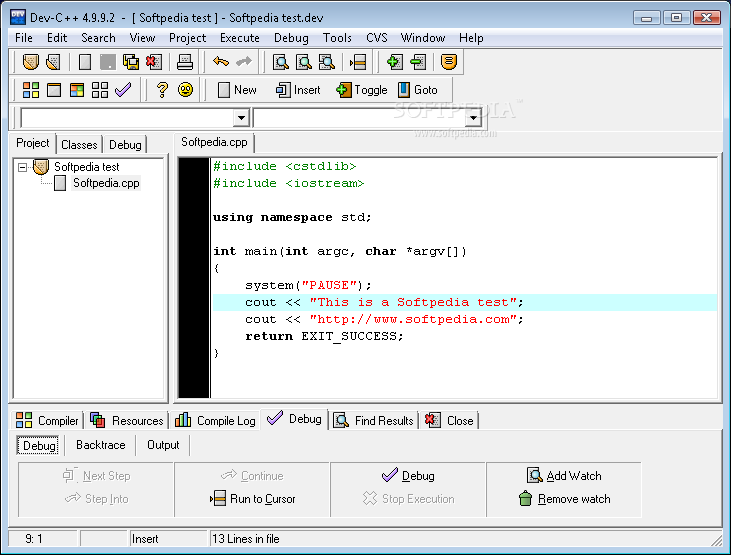This screenshot has height=555, width=731.
Task: Open the File menu
Action: [24, 38]
